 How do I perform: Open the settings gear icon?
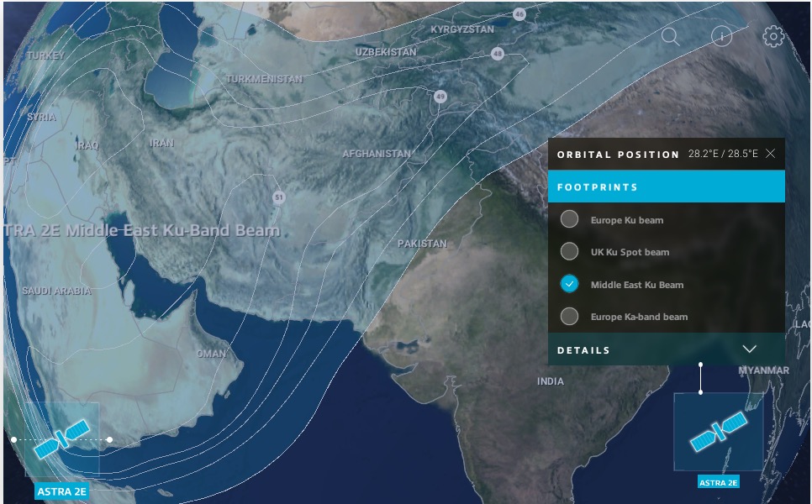773,36
